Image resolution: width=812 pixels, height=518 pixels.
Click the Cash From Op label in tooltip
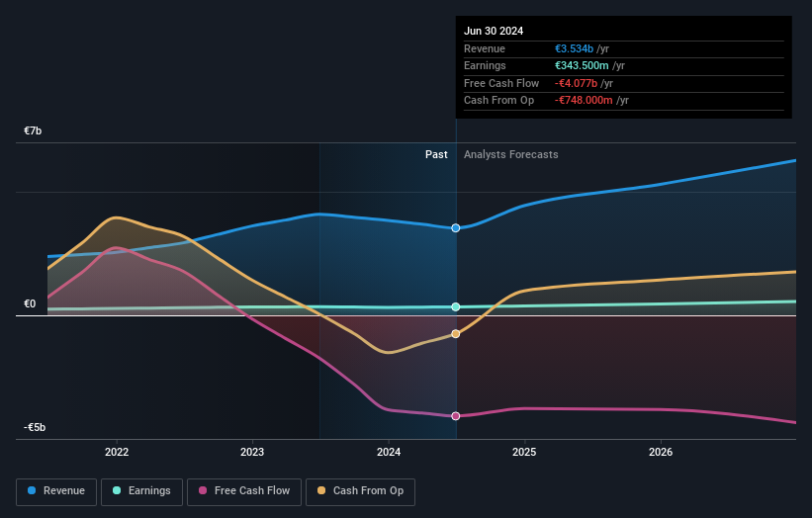click(x=498, y=101)
